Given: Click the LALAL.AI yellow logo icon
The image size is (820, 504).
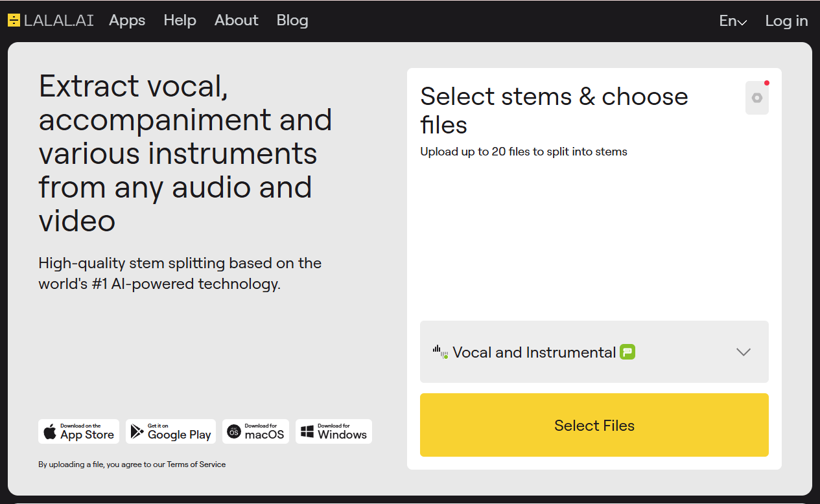Looking at the screenshot, I should point(14,21).
